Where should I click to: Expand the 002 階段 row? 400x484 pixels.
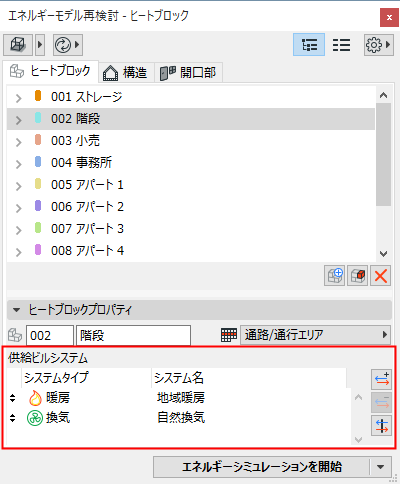click(19, 120)
